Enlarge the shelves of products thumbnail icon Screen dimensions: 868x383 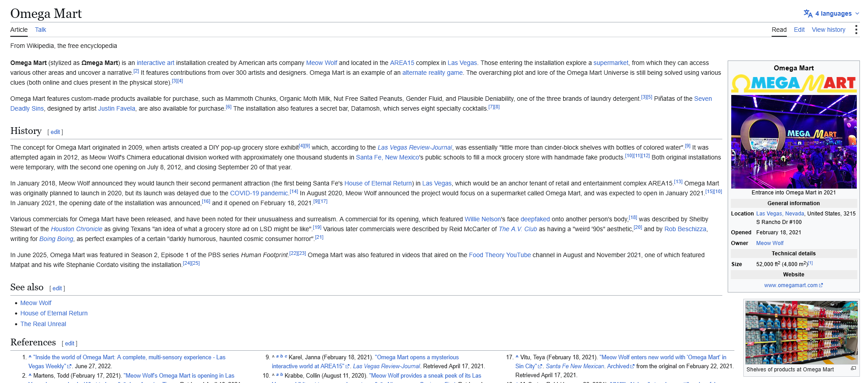tap(853, 368)
